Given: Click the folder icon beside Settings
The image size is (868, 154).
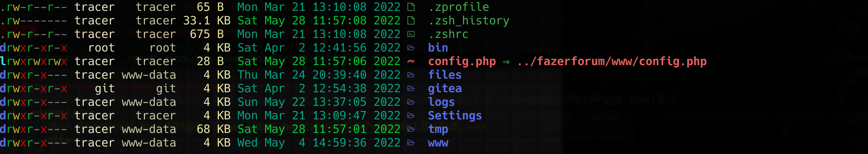Looking at the screenshot, I should (x=411, y=116).
